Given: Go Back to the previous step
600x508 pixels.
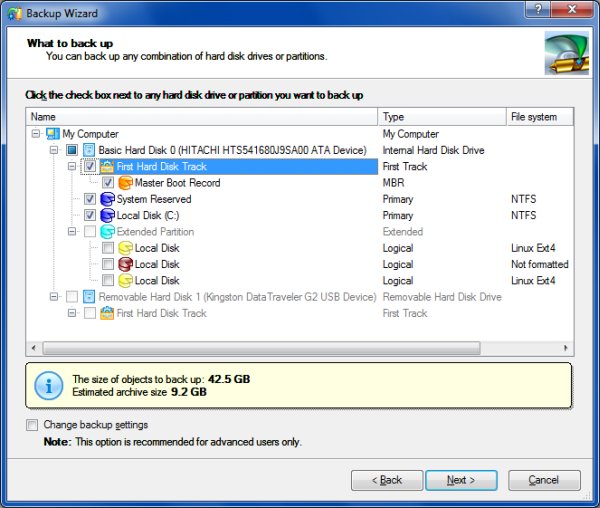Looking at the screenshot, I should [x=387, y=480].
